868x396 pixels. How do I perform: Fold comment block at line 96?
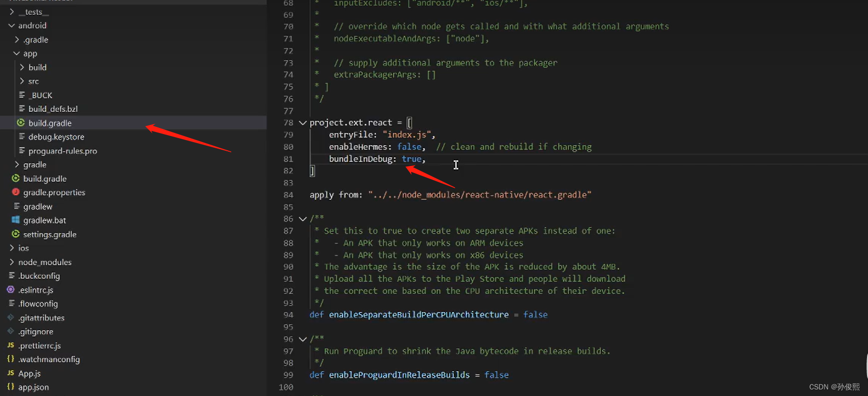coord(303,339)
